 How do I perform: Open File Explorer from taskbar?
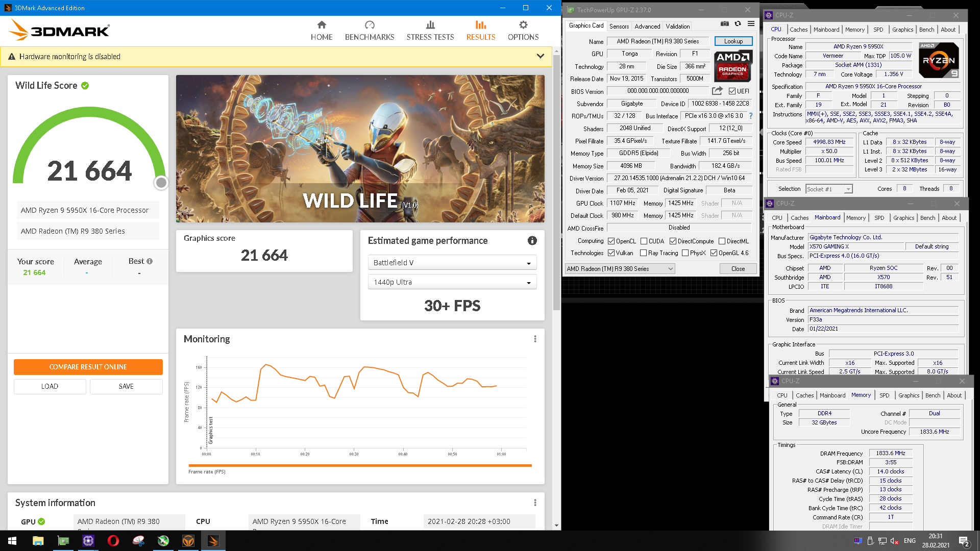click(x=38, y=541)
